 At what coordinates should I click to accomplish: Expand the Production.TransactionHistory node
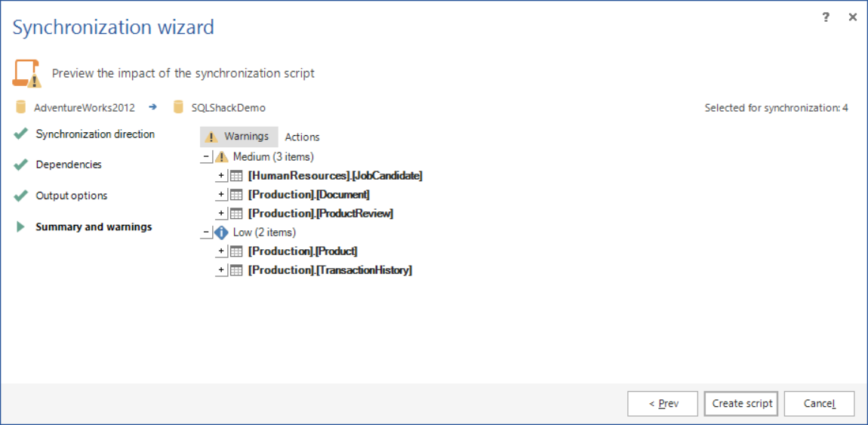(221, 270)
